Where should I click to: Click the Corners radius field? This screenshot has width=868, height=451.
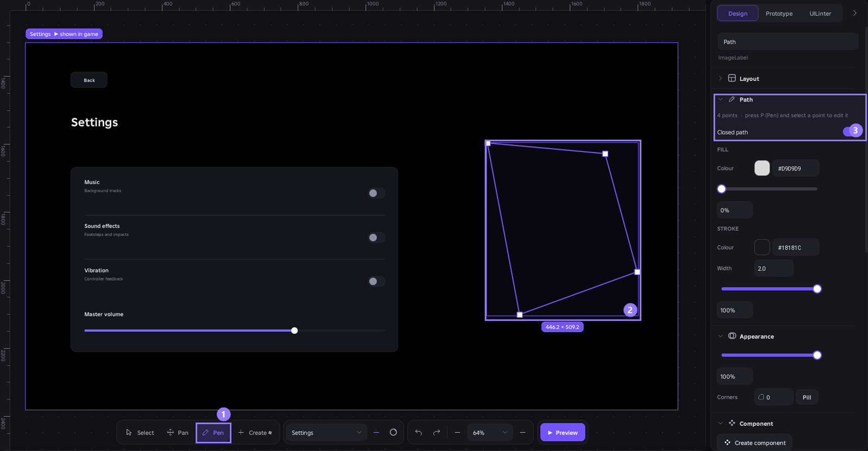[x=774, y=397]
